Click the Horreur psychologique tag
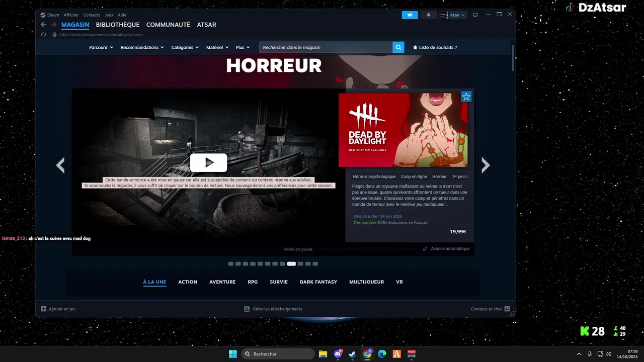This screenshot has width=644, height=362. [374, 176]
